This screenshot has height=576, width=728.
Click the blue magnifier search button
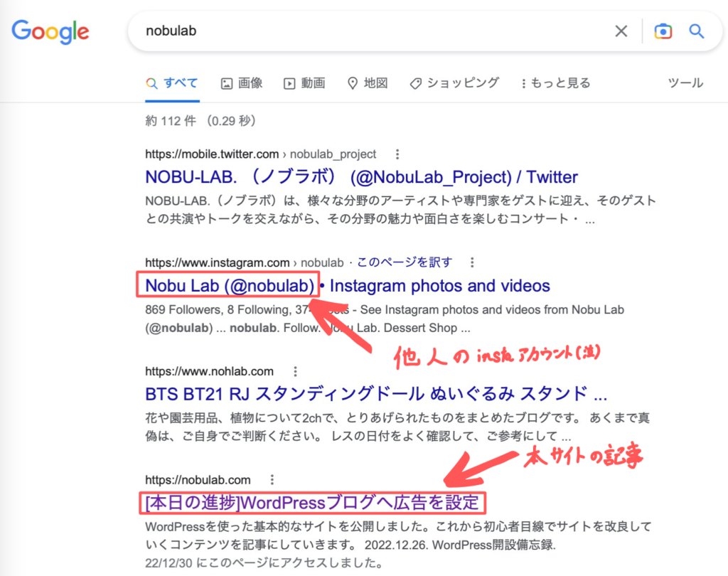click(696, 31)
